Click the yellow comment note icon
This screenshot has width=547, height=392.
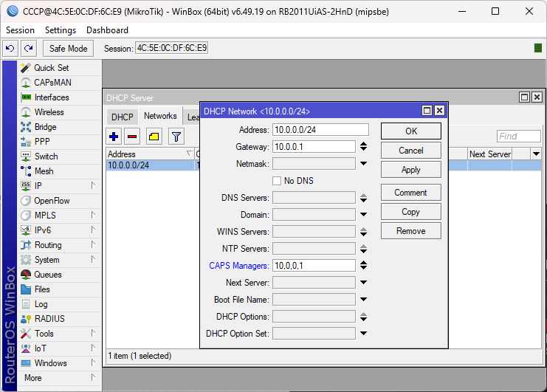[x=154, y=137]
